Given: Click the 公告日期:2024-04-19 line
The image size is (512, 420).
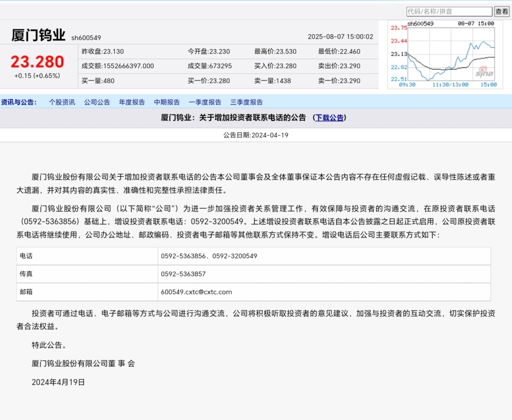Looking at the screenshot, I should tap(256, 135).
